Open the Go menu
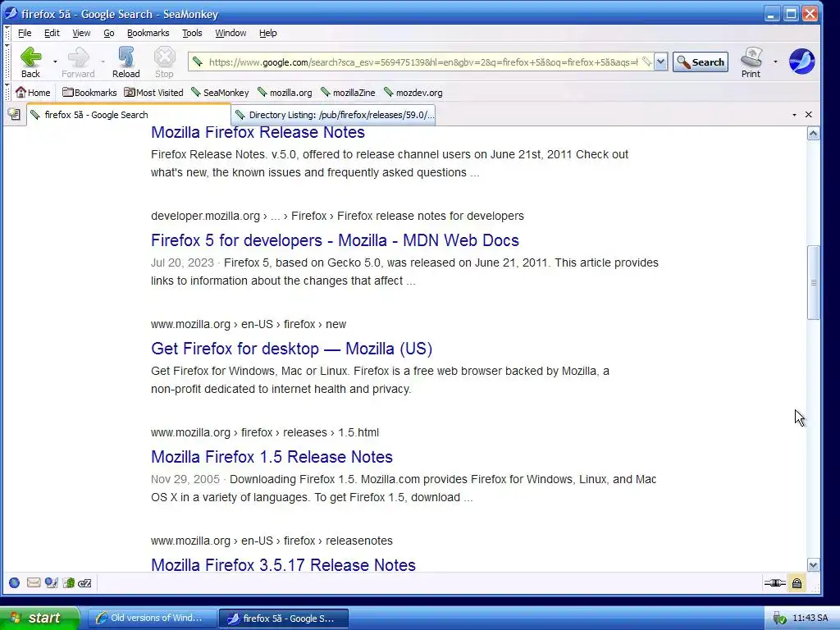Viewport: 840px width, 630px height. point(109,33)
